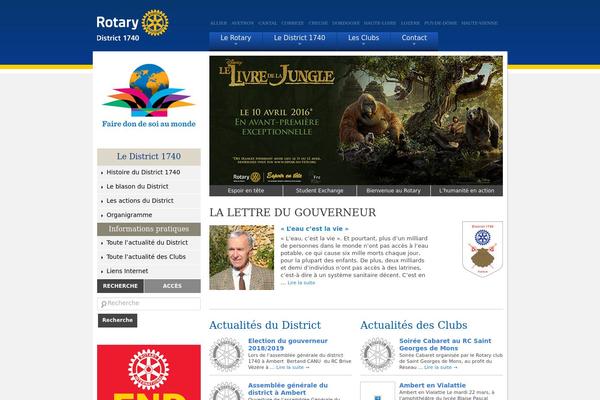Viewport: 600px width, 400px height.
Task: Select the ACCES tab in sidebar
Action: tap(172, 286)
